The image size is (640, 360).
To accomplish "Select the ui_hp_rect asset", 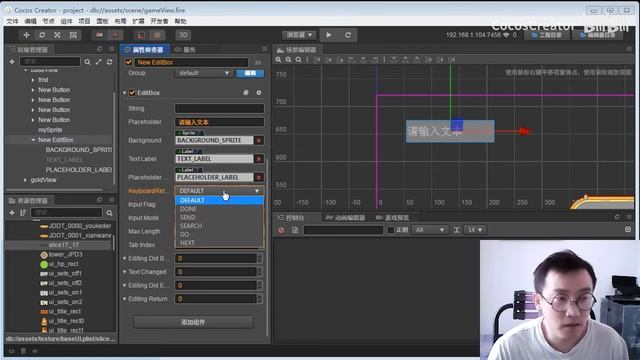I will coord(63,264).
